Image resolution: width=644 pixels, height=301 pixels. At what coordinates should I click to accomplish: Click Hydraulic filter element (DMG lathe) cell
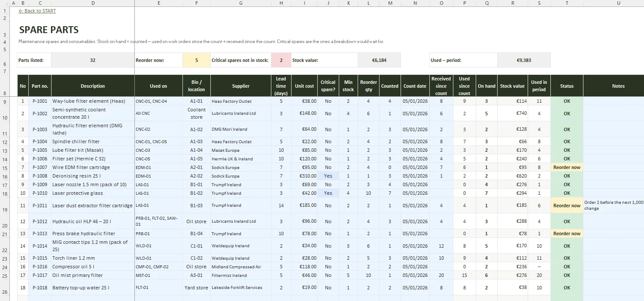[93, 129]
